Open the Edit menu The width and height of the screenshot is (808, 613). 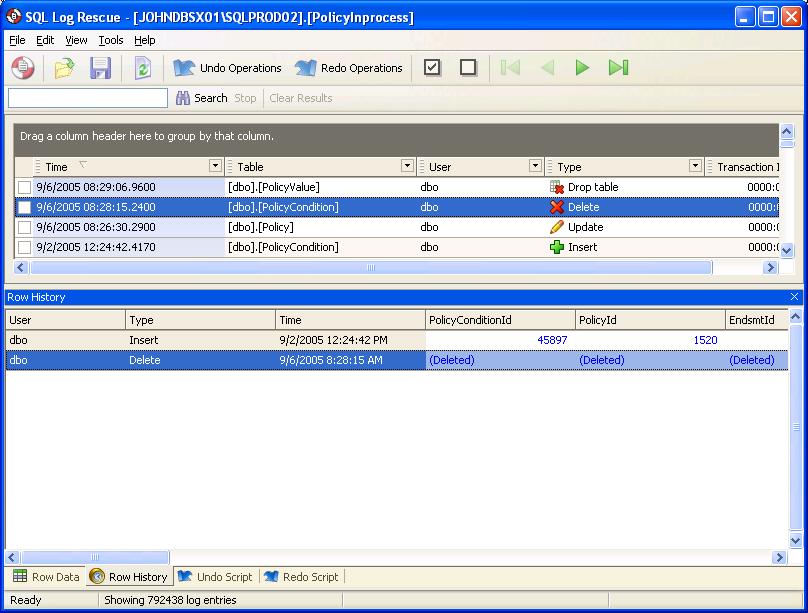[x=45, y=40]
